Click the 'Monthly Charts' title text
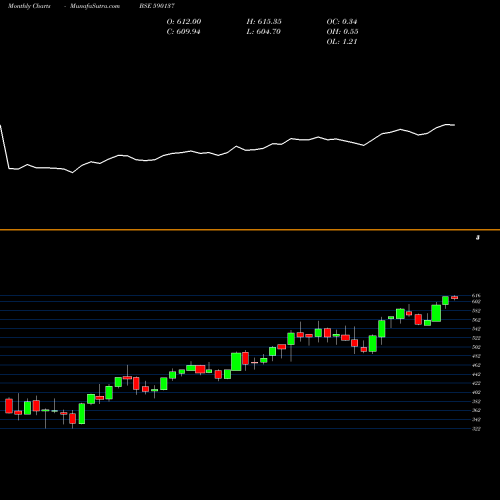Image resolution: width=500 pixels, height=500 pixels. pos(29,6)
